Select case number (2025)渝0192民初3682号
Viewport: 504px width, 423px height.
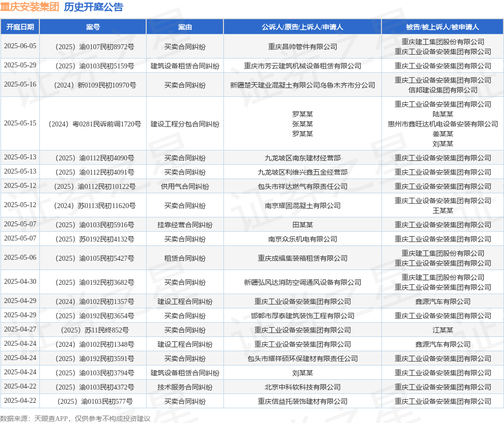click(93, 283)
